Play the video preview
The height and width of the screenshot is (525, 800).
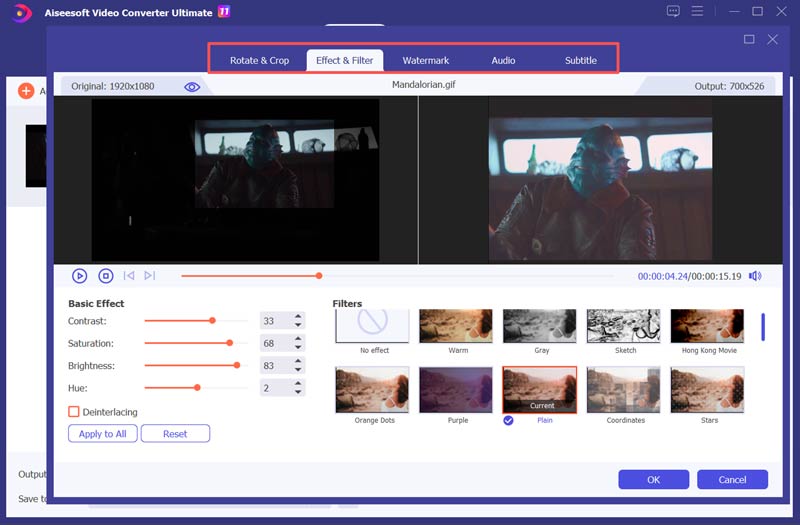[x=79, y=276]
